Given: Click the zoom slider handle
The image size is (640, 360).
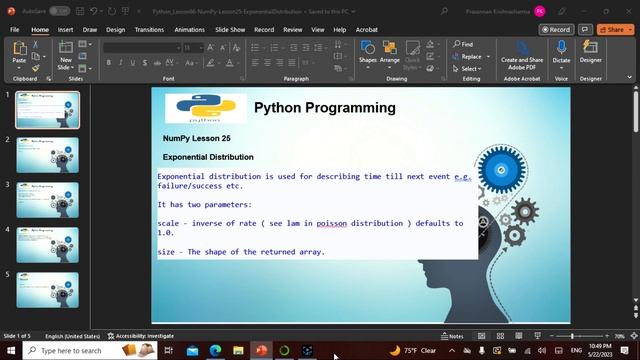Looking at the screenshot, I should [x=572, y=336].
